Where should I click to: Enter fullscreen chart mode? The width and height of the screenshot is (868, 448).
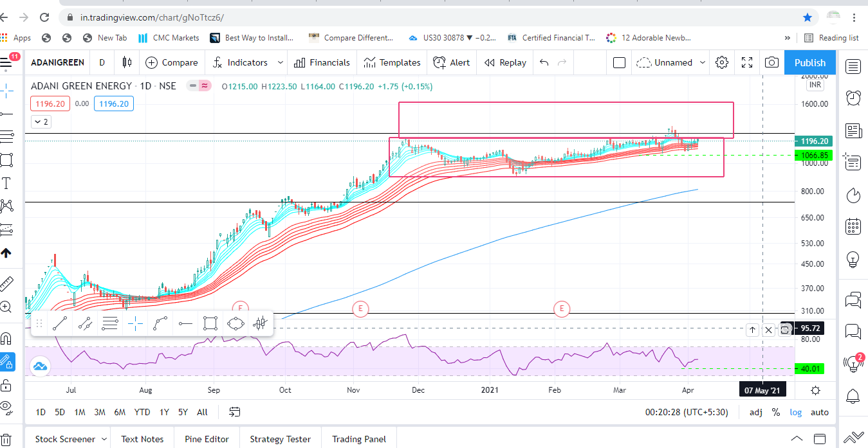point(747,62)
